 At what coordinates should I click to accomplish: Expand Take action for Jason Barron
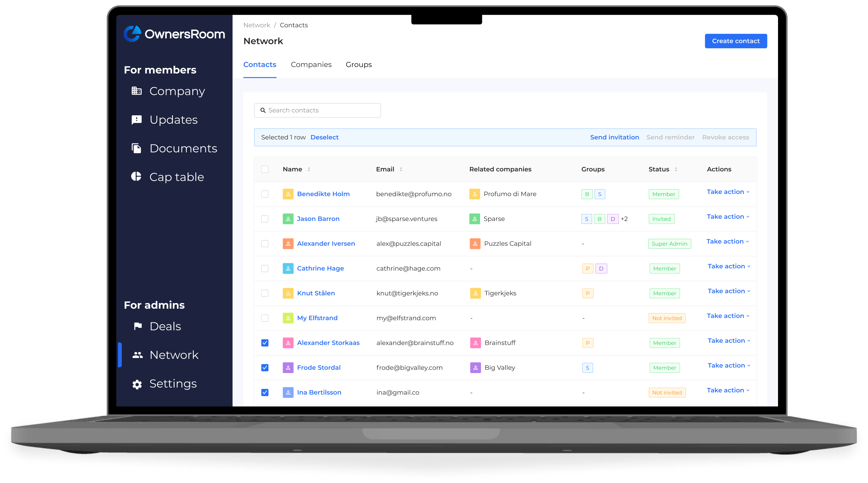point(728,217)
